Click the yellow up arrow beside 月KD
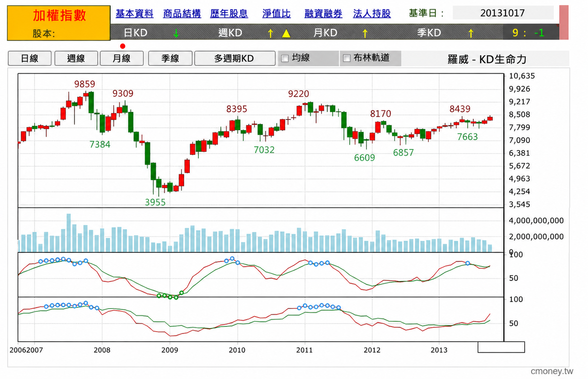Image resolution: width=588 pixels, height=379 pixels. click(x=365, y=33)
